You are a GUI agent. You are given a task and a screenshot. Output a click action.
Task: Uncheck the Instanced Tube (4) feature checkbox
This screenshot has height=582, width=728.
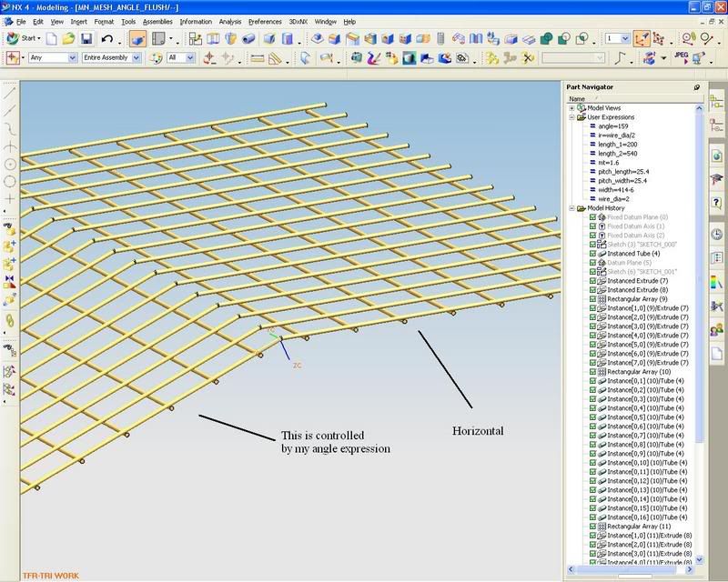592,253
